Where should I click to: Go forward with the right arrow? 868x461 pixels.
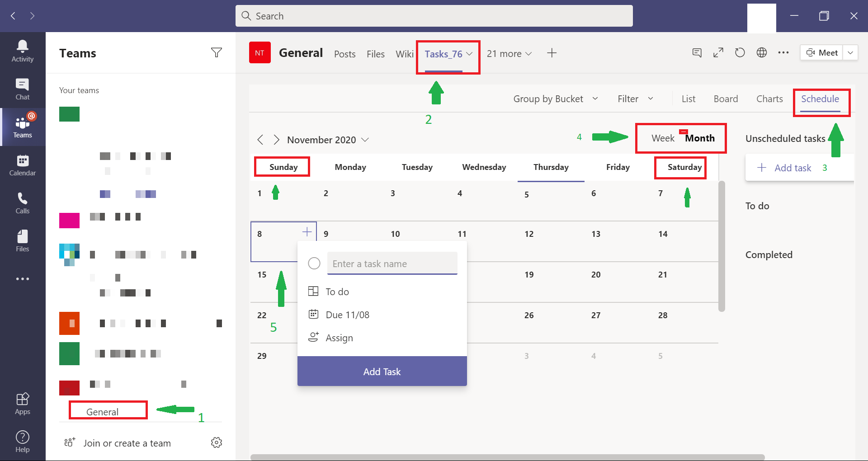click(32, 16)
